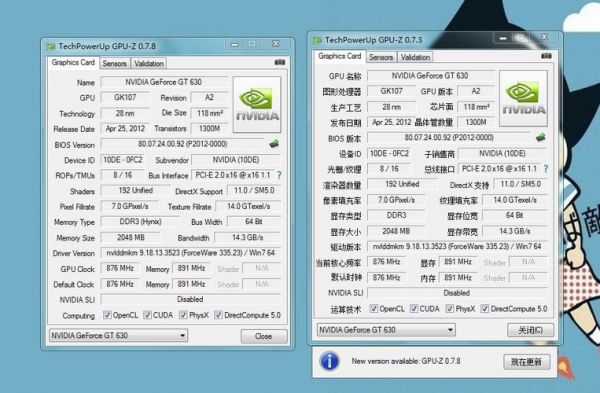Click BIOS save chip icon in GPU-Z 0.7.3
This screenshot has width=600, height=393.
pos(541,137)
